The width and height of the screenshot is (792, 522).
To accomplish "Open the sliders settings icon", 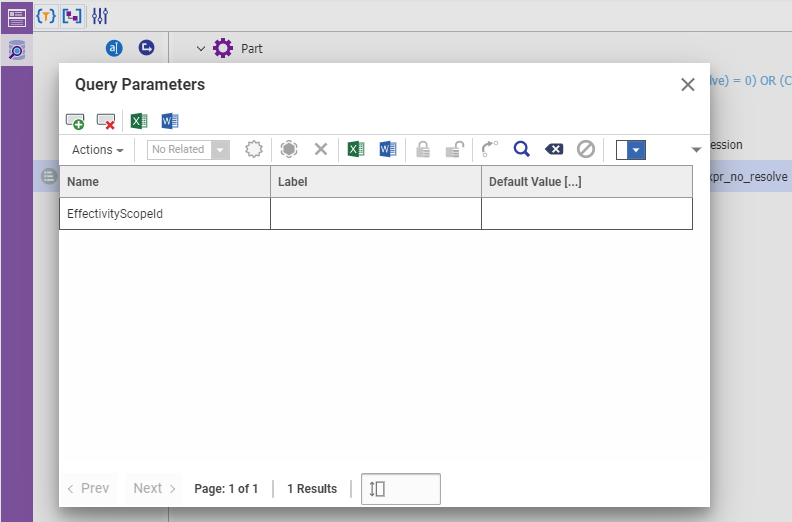I will (x=100, y=16).
